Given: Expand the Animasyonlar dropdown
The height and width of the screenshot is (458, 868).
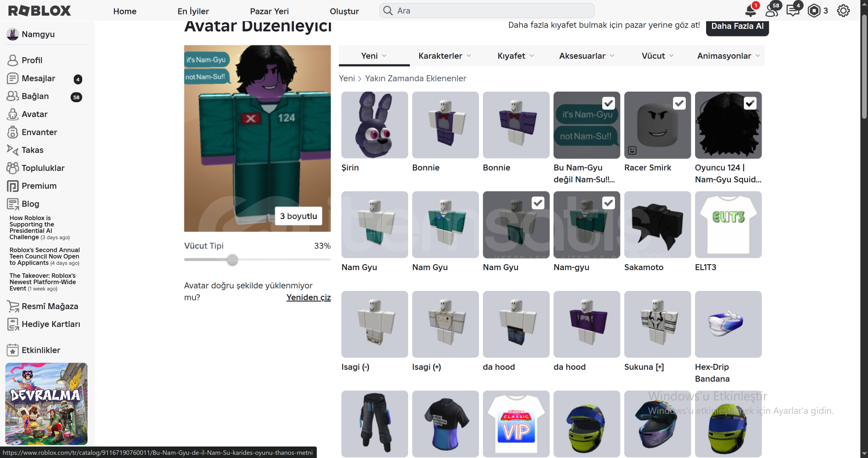Looking at the screenshot, I should coord(729,56).
